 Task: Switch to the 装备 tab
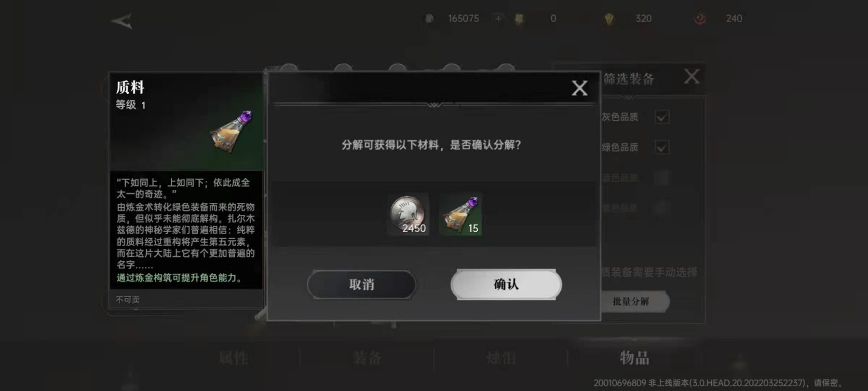367,358
